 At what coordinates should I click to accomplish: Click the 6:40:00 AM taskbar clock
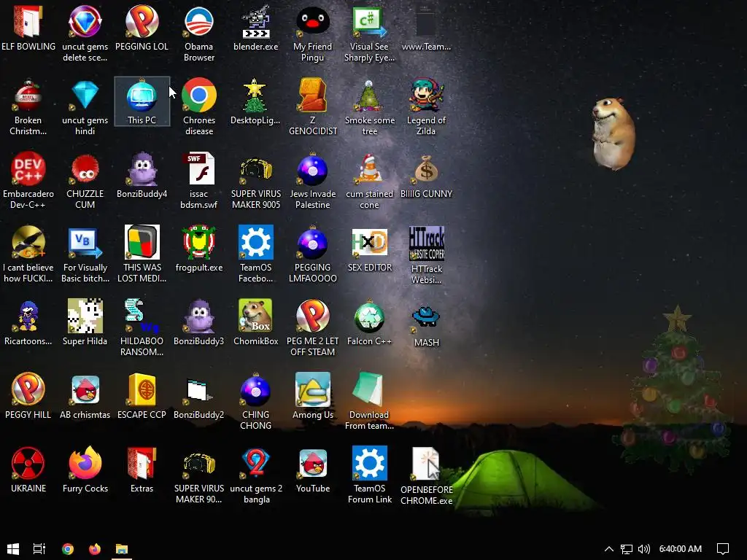point(681,548)
